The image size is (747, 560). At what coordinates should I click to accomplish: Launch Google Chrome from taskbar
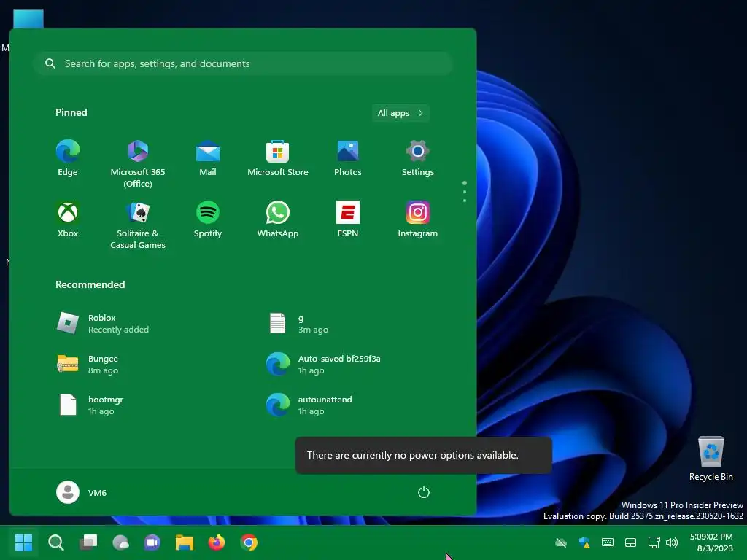coord(249,542)
